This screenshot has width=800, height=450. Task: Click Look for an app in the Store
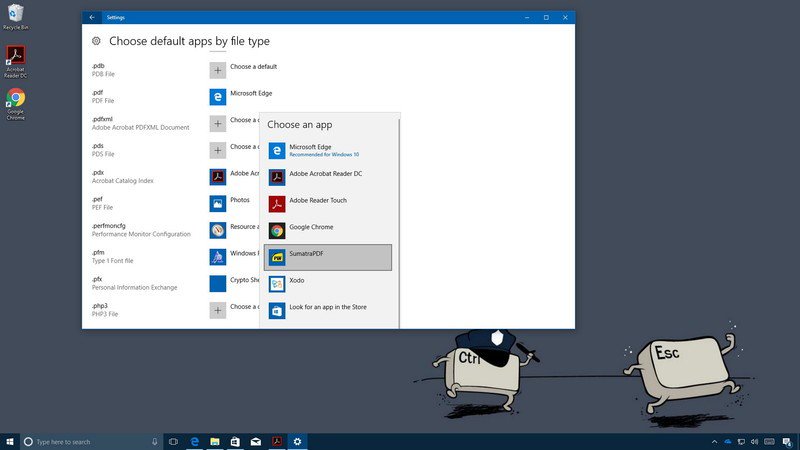coord(328,310)
